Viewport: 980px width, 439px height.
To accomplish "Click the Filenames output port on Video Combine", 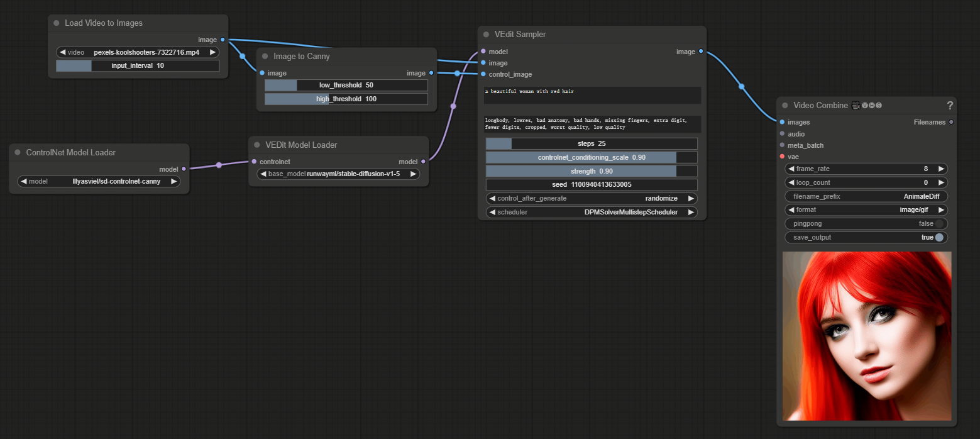I will [951, 122].
